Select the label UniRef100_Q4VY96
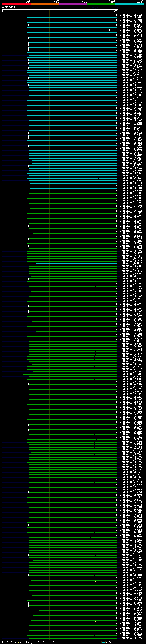The width and height of the screenshot is (146, 644). [131, 191]
